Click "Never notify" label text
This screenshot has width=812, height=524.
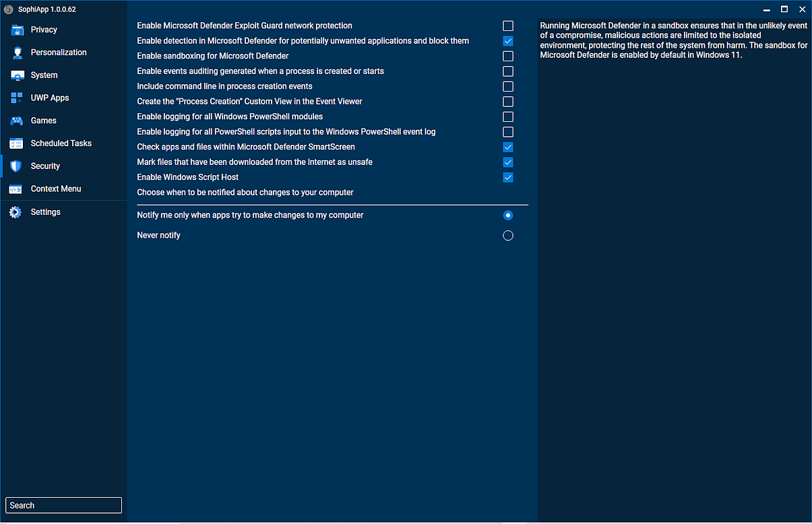(x=159, y=236)
